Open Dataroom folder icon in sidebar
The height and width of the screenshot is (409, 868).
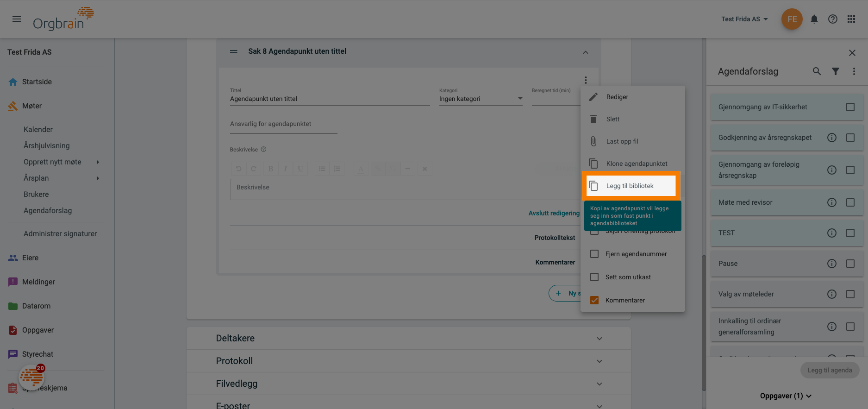[x=13, y=306]
